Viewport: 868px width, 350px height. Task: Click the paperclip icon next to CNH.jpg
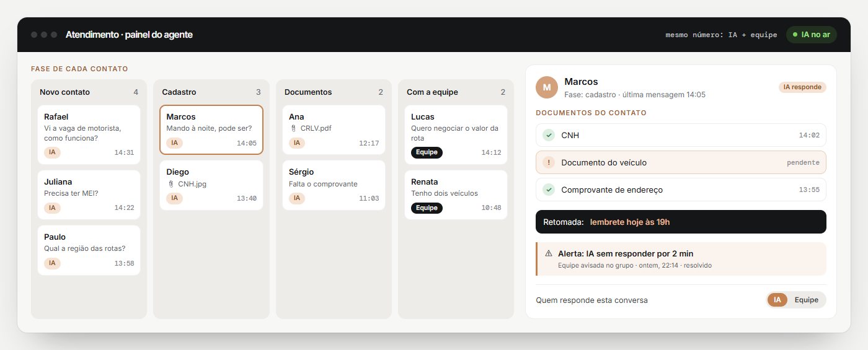(x=170, y=184)
